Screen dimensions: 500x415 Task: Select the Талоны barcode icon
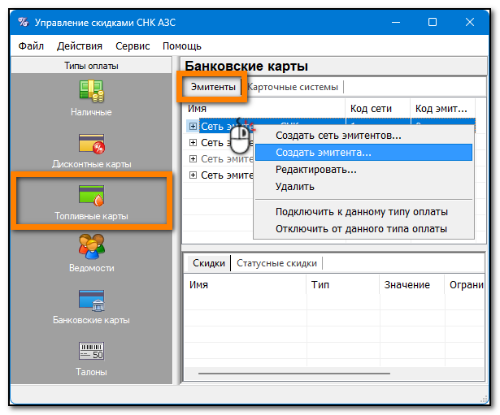(x=92, y=351)
